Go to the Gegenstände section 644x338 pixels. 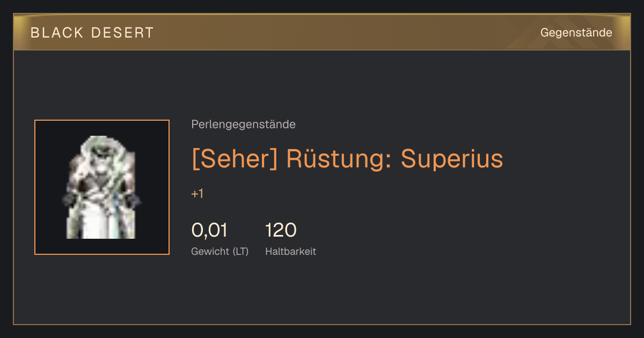click(x=576, y=33)
